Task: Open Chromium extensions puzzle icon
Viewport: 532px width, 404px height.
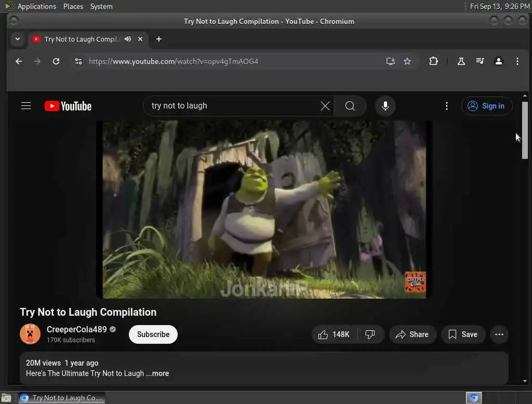Action: point(433,61)
